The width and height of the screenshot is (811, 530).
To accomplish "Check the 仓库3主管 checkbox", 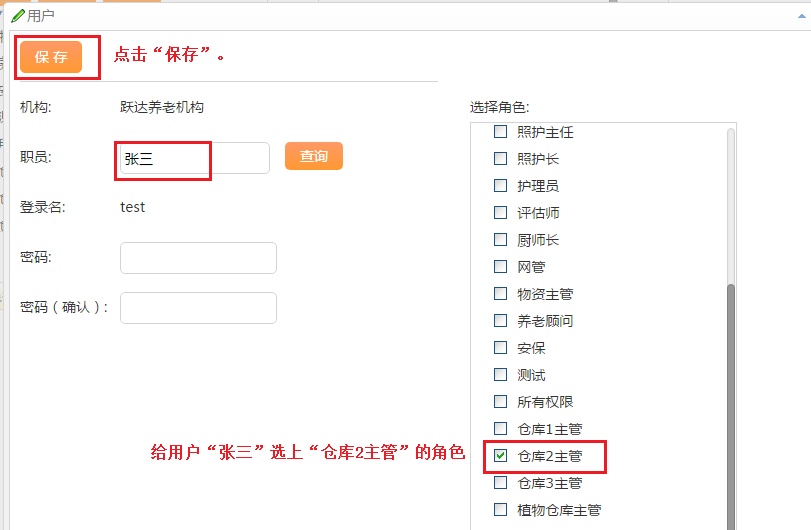I will pyautogui.click(x=500, y=482).
